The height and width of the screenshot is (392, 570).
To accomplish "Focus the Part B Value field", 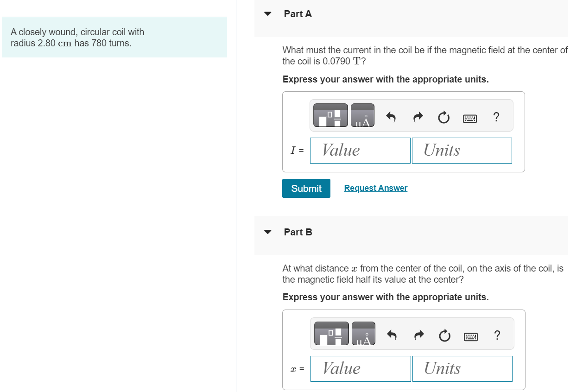I will 361,369.
